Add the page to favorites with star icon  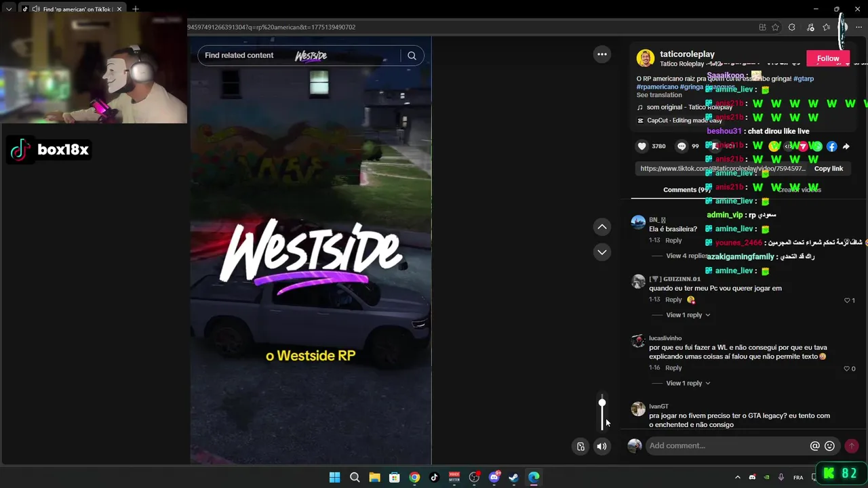pyautogui.click(x=775, y=27)
